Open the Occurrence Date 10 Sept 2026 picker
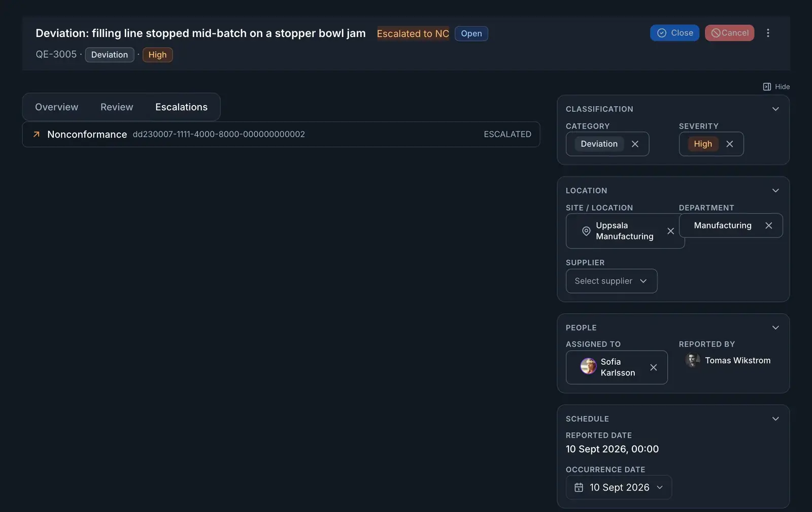Screen dimensions: 812x512 (x=619, y=488)
